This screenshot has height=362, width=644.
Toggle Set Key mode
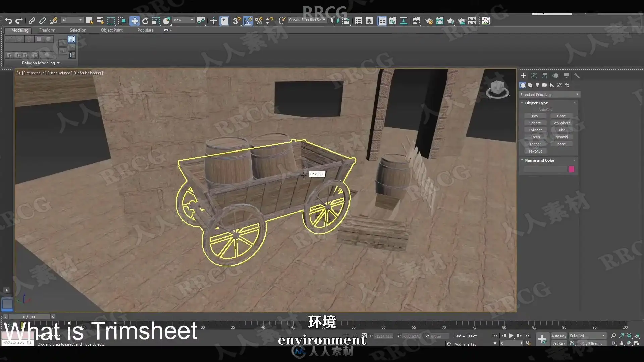(x=558, y=343)
